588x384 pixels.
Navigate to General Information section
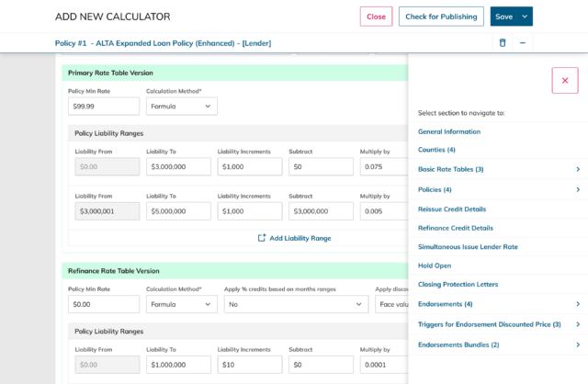(x=448, y=131)
